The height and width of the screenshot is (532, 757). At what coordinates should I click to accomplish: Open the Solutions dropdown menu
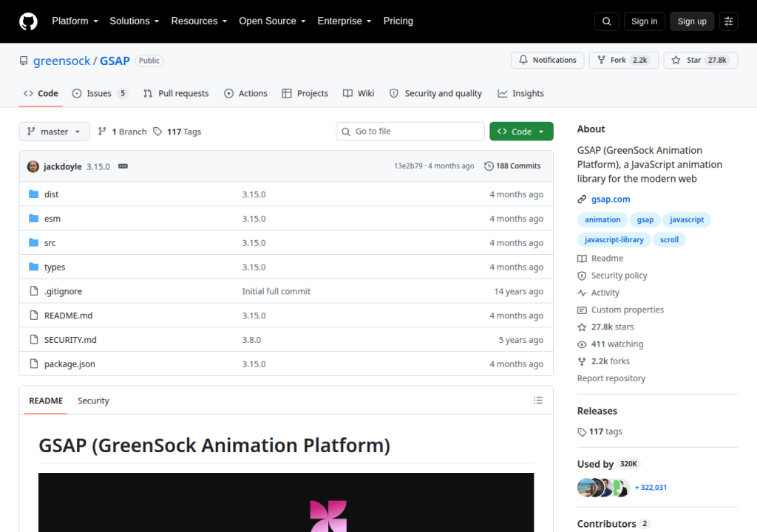point(135,21)
